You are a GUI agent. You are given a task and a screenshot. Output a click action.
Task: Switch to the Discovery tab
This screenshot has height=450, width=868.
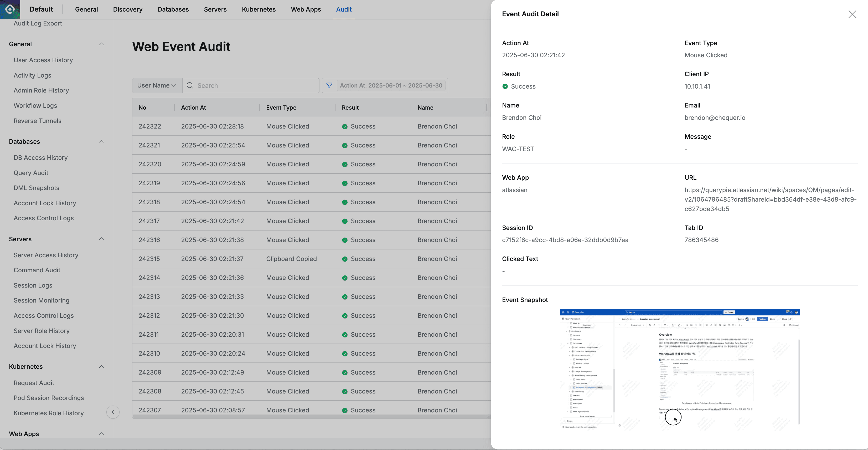[x=127, y=9]
